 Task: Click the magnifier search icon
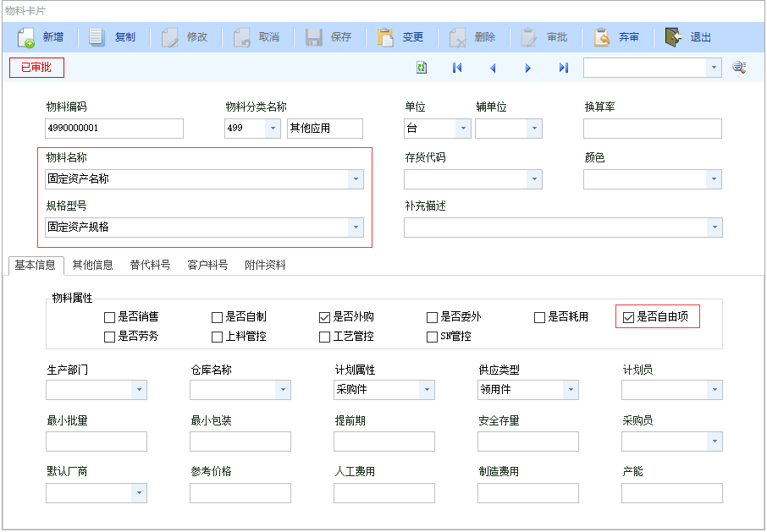738,68
